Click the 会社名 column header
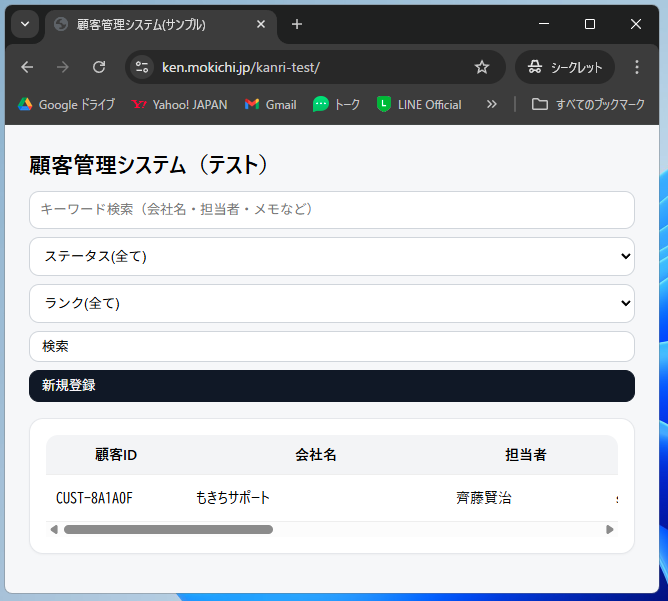Viewport: 668px width, 601px height. (316, 455)
